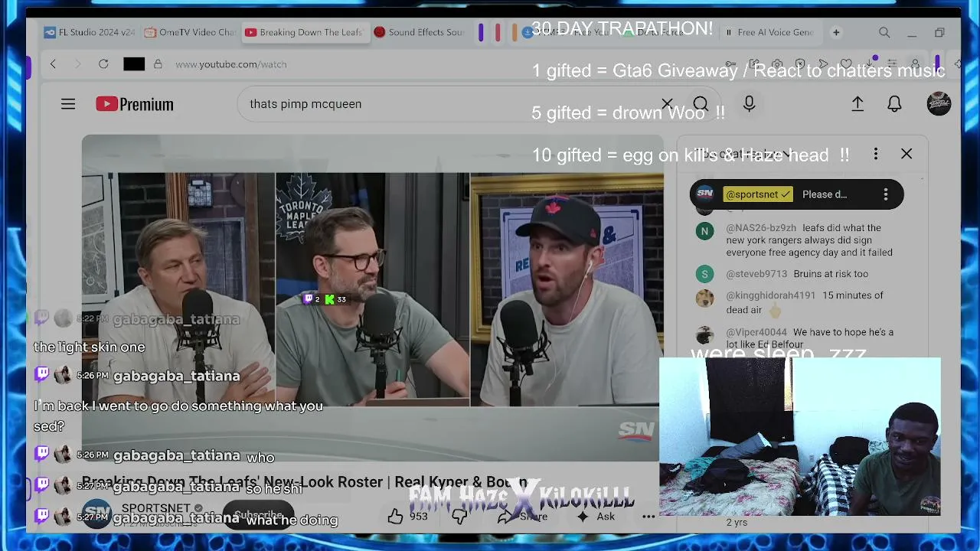This screenshot has width=980, height=551.
Task: Close the live chat replay panel
Action: 906,154
